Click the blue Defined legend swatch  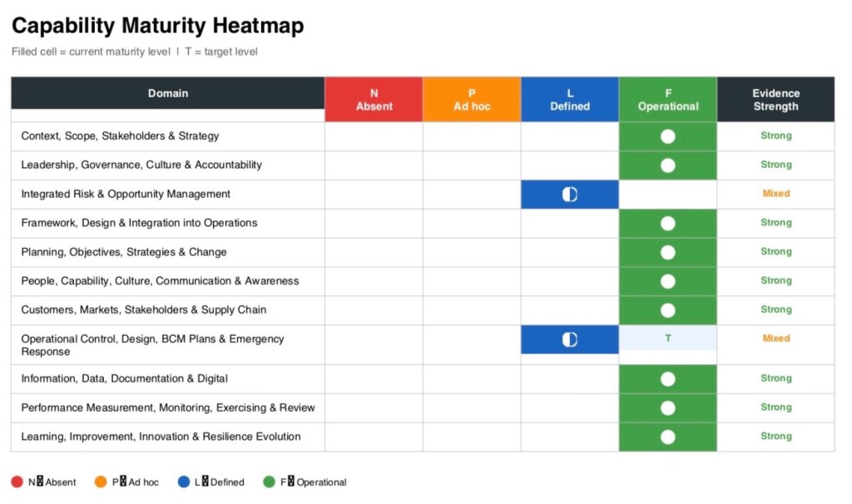click(x=184, y=482)
